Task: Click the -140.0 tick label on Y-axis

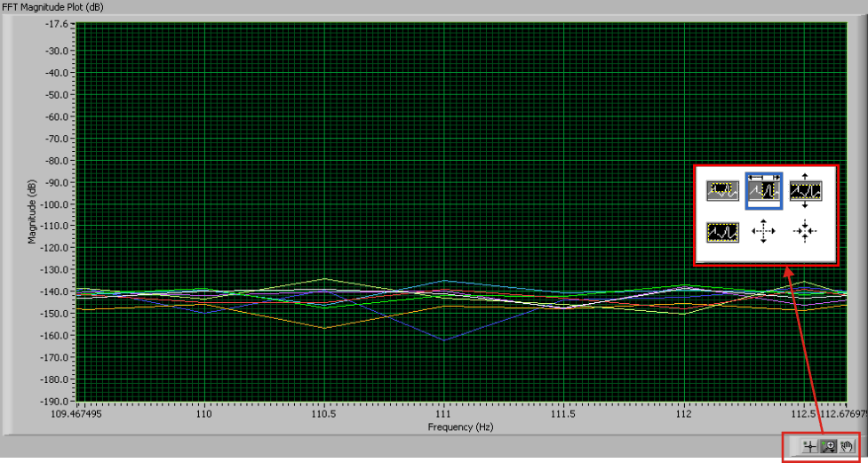Action: pyautogui.click(x=55, y=291)
